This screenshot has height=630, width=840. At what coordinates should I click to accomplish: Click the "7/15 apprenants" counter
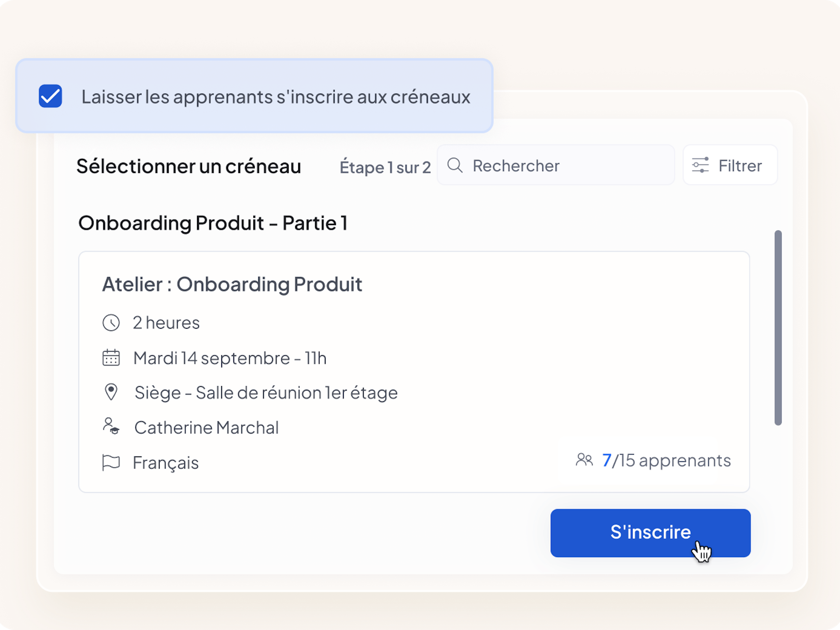pyautogui.click(x=666, y=460)
